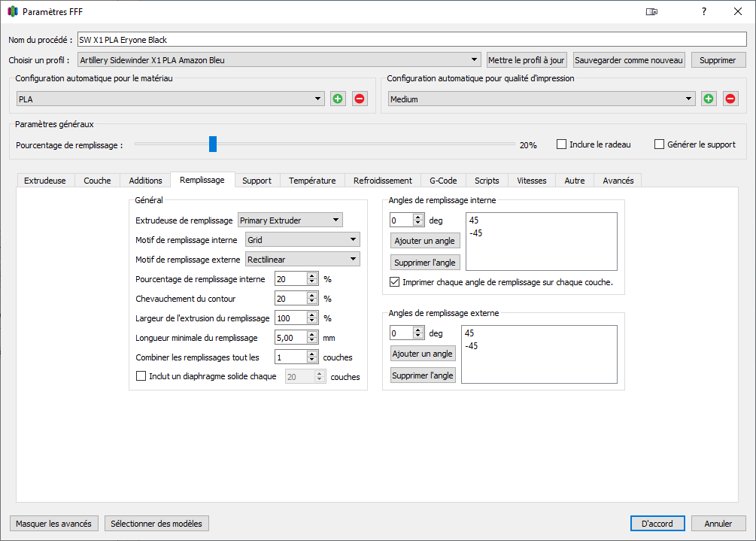This screenshot has height=541, width=756.
Task: Enable the Générer le support checkbox
Action: (660, 144)
